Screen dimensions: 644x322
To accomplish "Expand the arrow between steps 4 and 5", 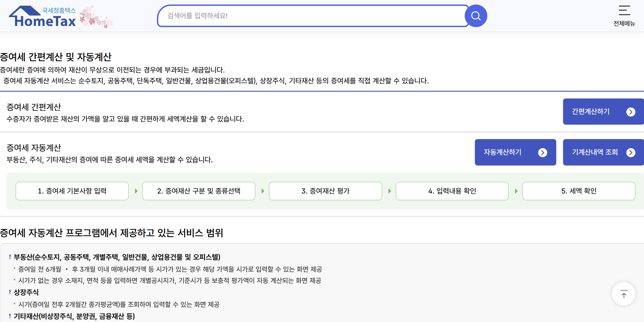I will point(516,191).
